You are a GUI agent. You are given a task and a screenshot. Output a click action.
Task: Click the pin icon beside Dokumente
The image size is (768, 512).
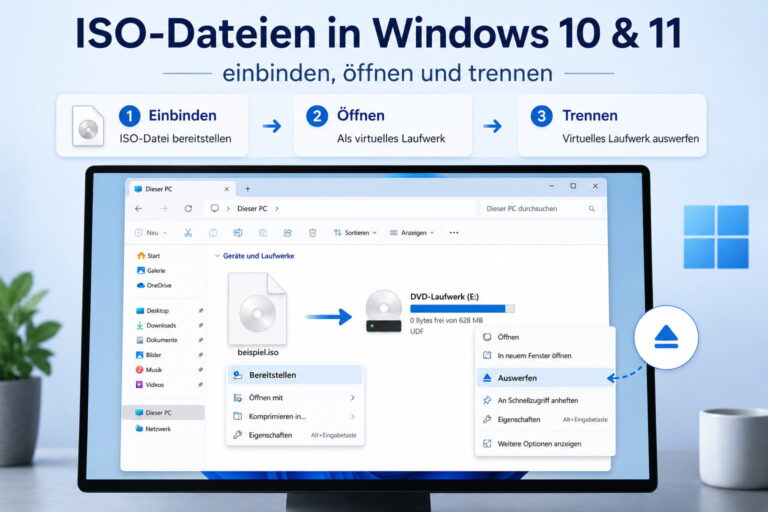coord(200,340)
